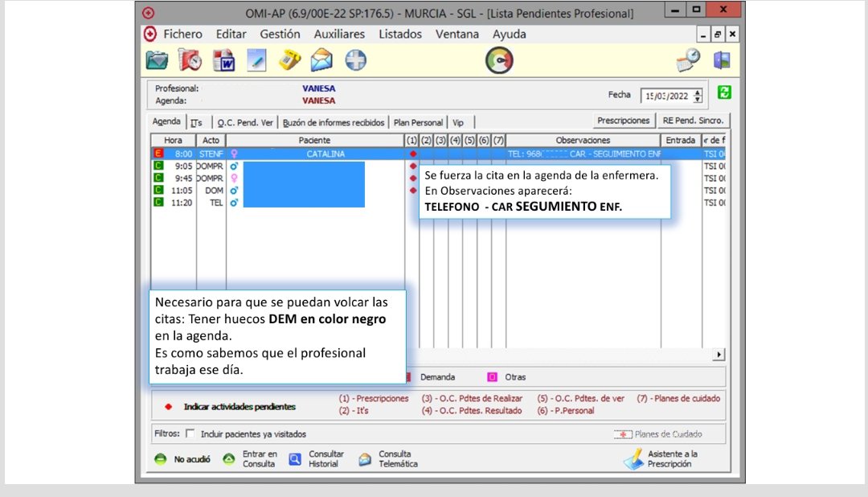Click the notepad with pen toolbar icon

coord(256,60)
